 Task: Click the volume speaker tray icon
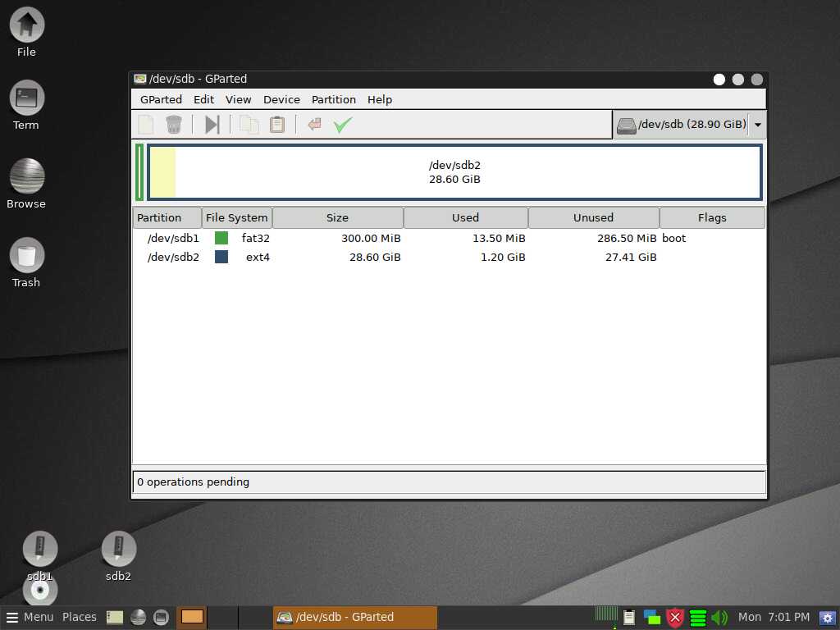click(x=719, y=618)
